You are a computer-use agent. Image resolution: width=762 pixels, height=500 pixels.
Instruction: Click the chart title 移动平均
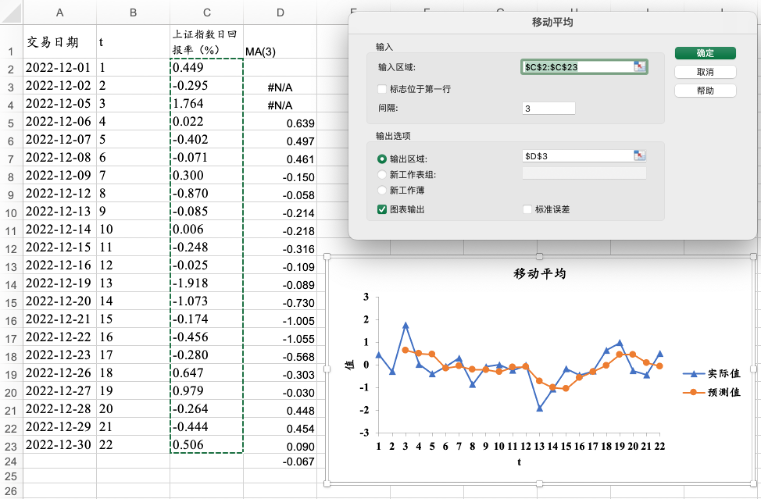(x=541, y=273)
